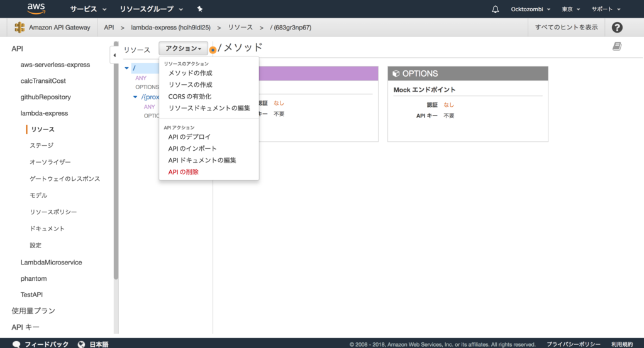The height and width of the screenshot is (348, 644).
Task: Click the purple ANY method card header
Action: 318,73
